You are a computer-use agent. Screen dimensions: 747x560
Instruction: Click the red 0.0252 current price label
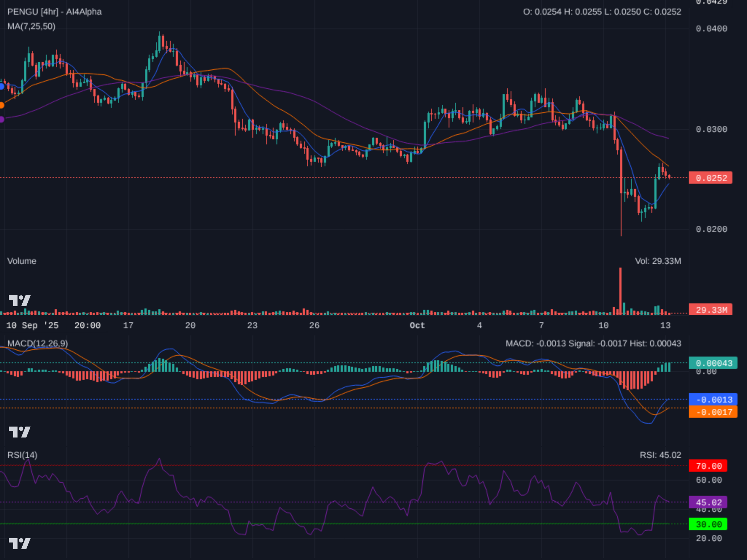coord(711,178)
